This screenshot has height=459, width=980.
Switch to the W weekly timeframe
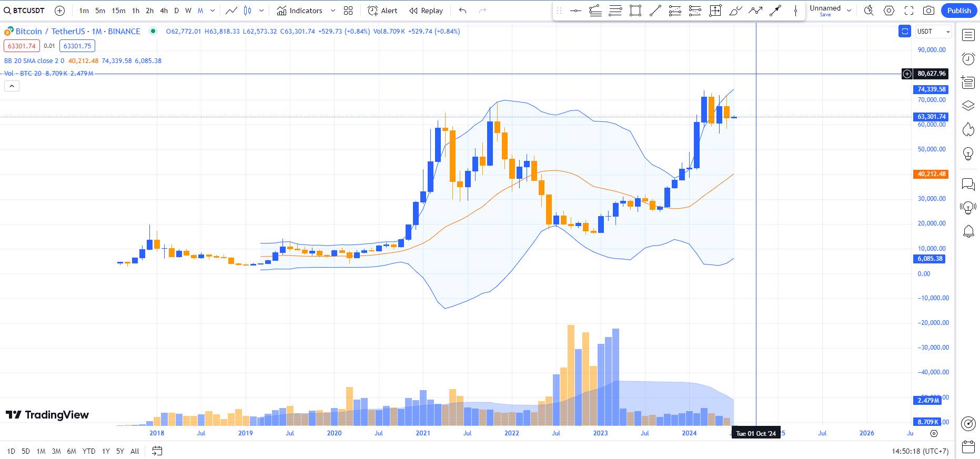(x=188, y=11)
